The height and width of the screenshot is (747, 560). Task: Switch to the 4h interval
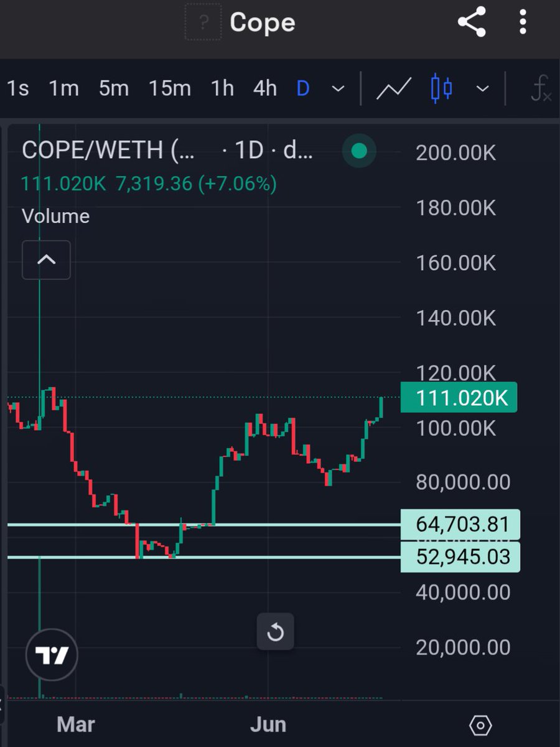click(264, 88)
